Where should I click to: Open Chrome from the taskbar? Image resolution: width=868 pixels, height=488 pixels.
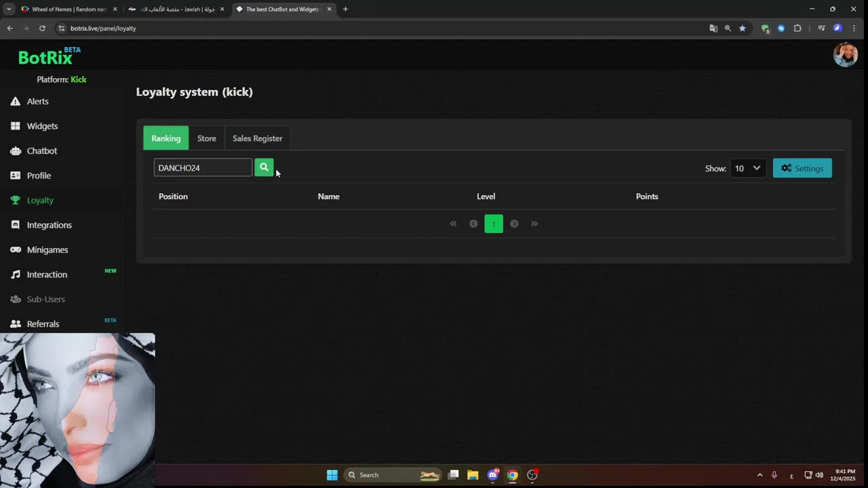(513, 475)
